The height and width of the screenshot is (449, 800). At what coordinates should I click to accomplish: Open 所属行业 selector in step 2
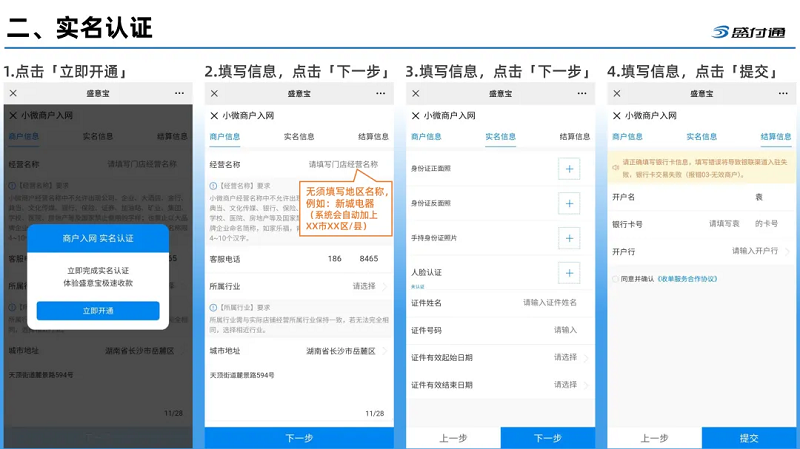click(x=370, y=286)
